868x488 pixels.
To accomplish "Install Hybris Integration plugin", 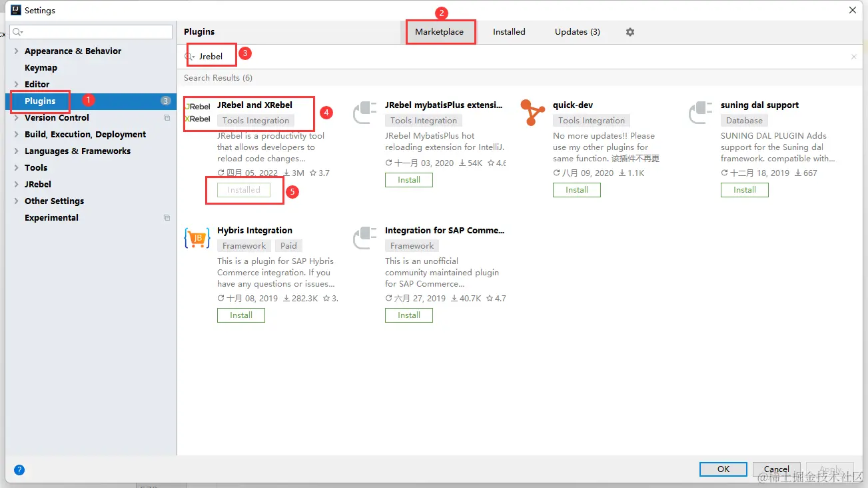I will tap(240, 315).
